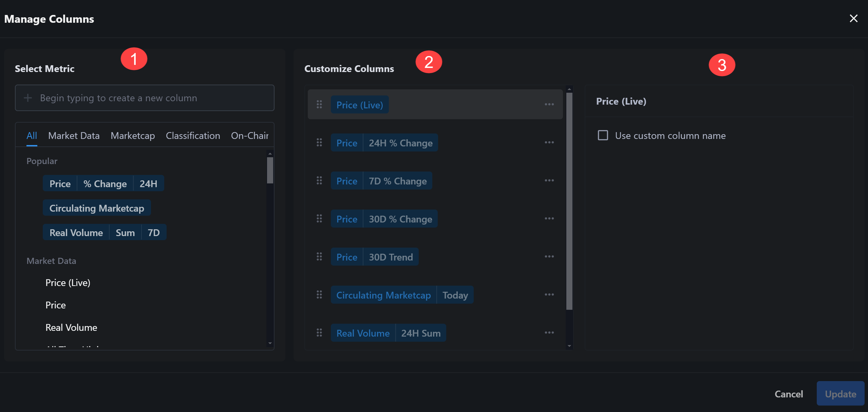Image resolution: width=868 pixels, height=412 pixels.
Task: Close the Manage Columns dialog
Action: pyautogui.click(x=853, y=18)
